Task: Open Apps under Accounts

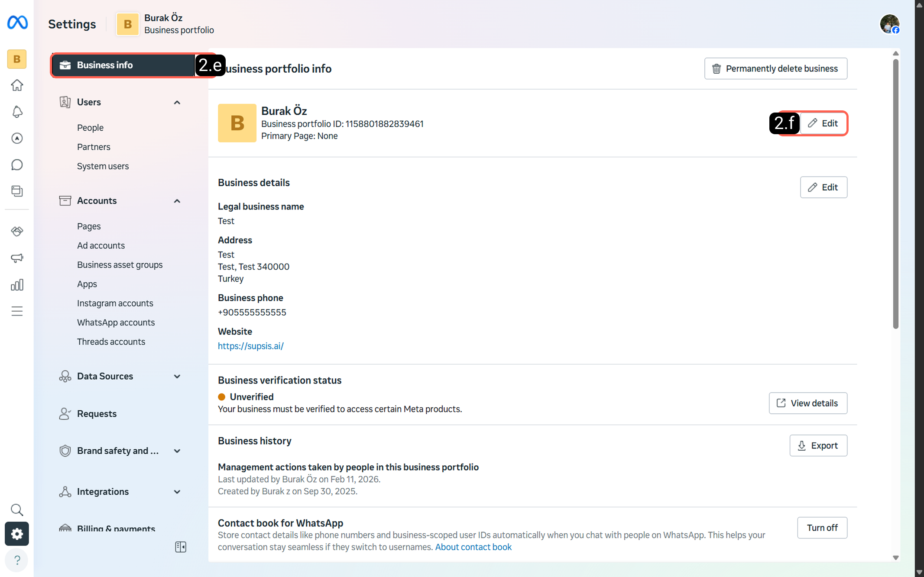Action: coord(87,284)
